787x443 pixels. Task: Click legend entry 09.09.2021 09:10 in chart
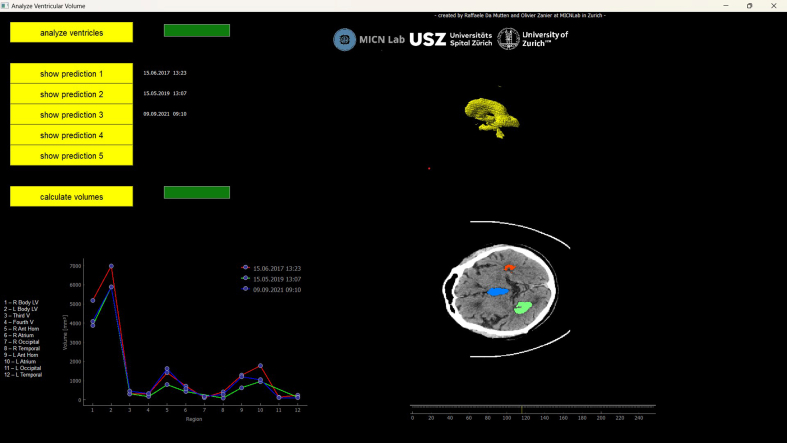click(x=271, y=289)
